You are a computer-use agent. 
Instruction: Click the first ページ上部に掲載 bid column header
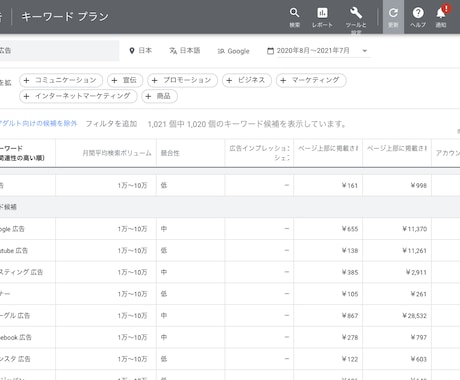pyautogui.click(x=328, y=148)
